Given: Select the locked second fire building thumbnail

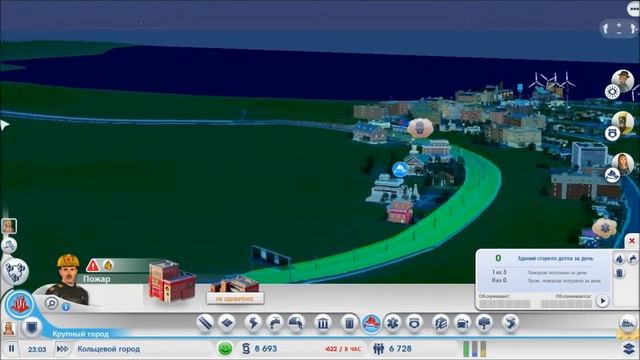Looking at the screenshot, I should tap(236, 284).
